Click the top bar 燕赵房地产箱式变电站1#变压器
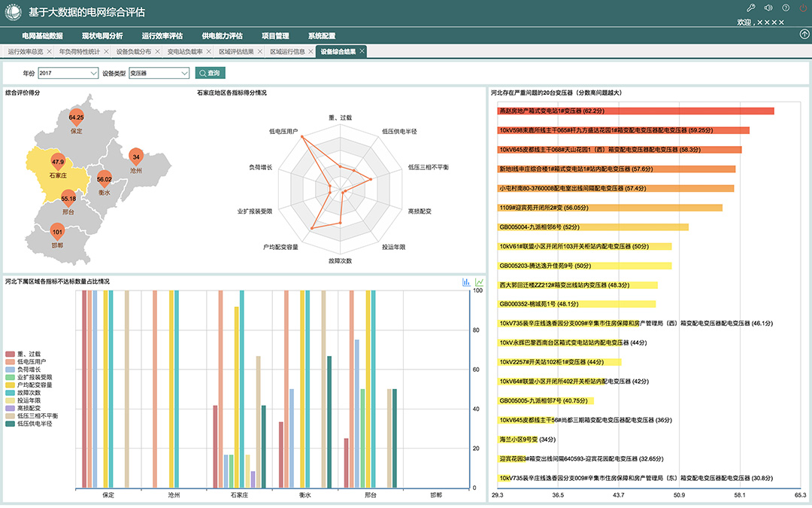The width and height of the screenshot is (812, 508). tap(635, 111)
